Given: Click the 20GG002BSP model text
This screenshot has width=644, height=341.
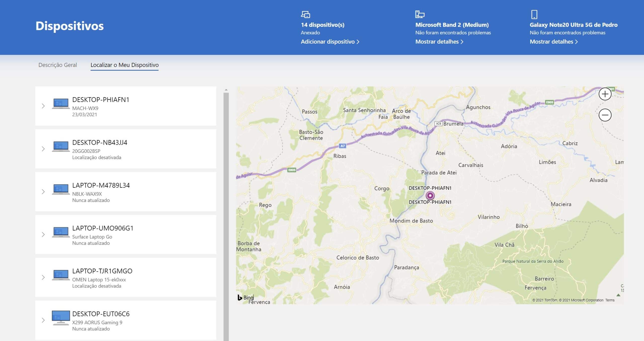Looking at the screenshot, I should tap(86, 151).
